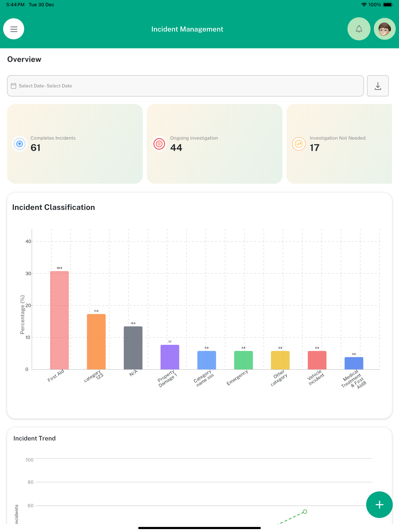Open the Ongoing investigation card
The width and height of the screenshot is (399, 532).
pyautogui.click(x=215, y=144)
